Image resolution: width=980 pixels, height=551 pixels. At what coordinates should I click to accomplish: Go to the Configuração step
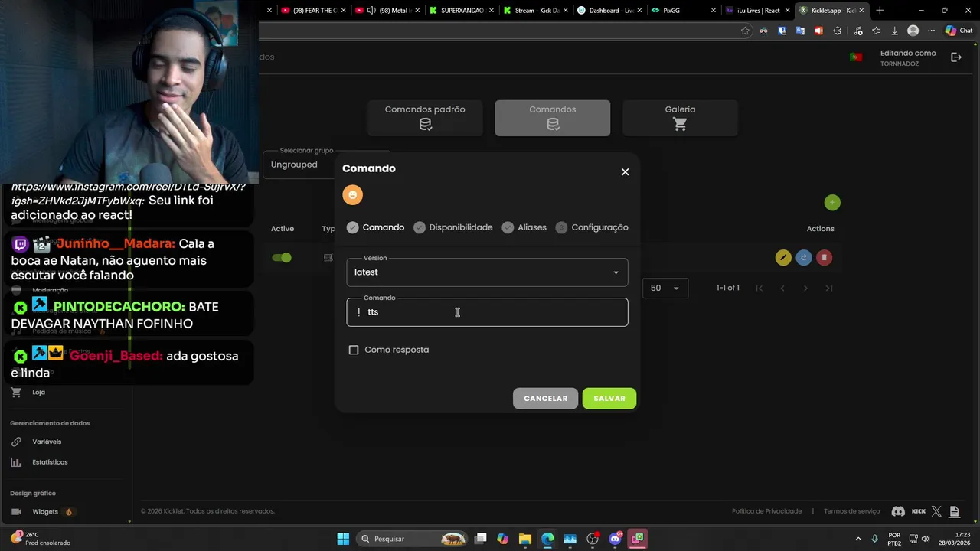(x=592, y=227)
